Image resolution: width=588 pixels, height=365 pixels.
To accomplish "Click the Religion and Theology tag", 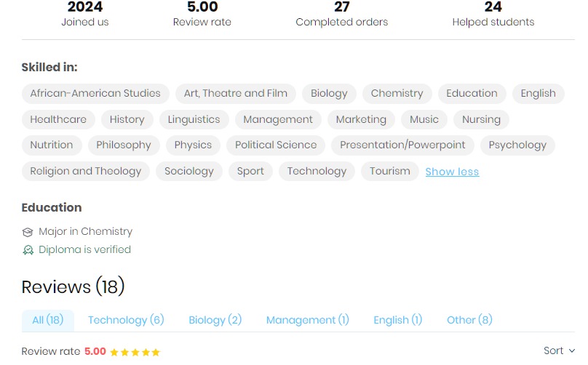I will click(86, 171).
